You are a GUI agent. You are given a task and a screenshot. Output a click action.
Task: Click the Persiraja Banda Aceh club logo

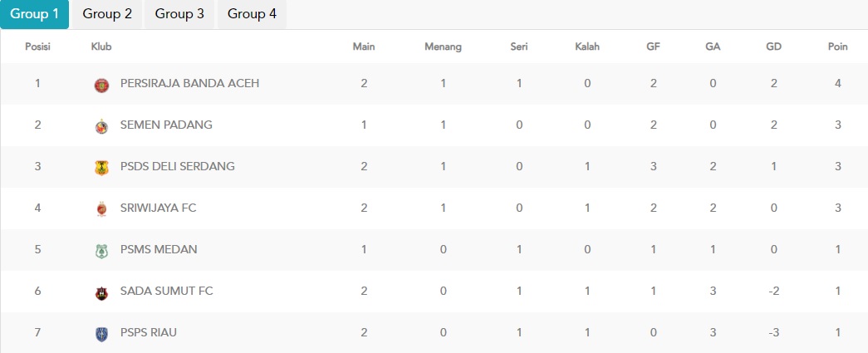coord(101,86)
